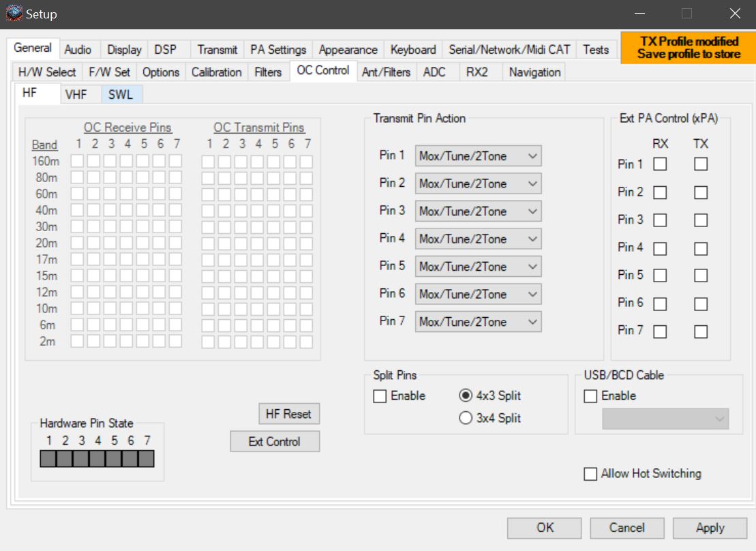756x551 pixels.
Task: Check Ext PA Control Pin 1 RX box
Action: coord(660,164)
